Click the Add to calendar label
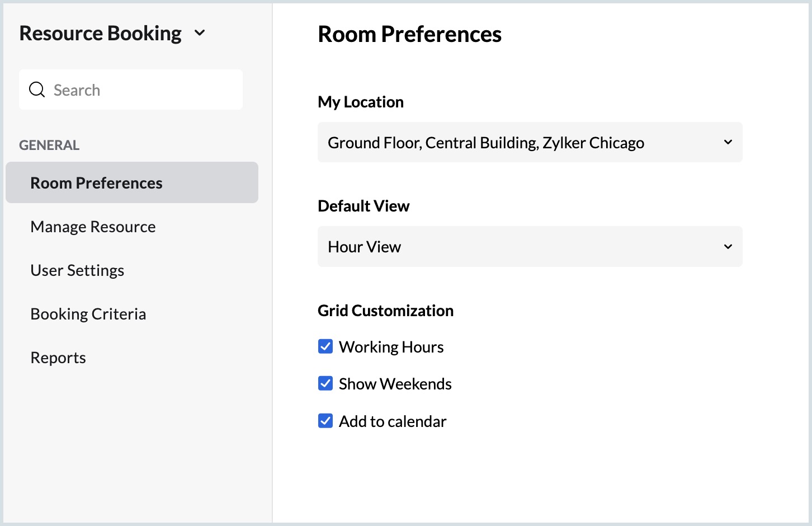This screenshot has width=812, height=526. click(x=393, y=421)
